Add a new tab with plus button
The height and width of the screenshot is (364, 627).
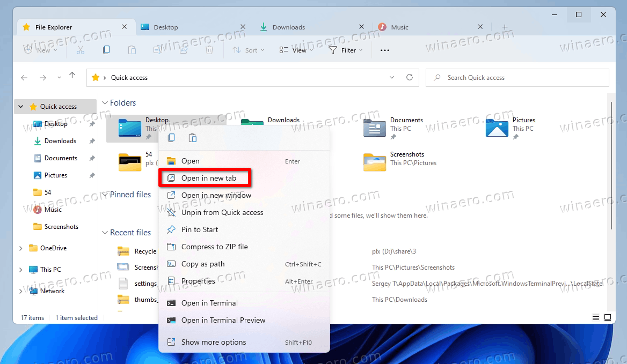(505, 27)
